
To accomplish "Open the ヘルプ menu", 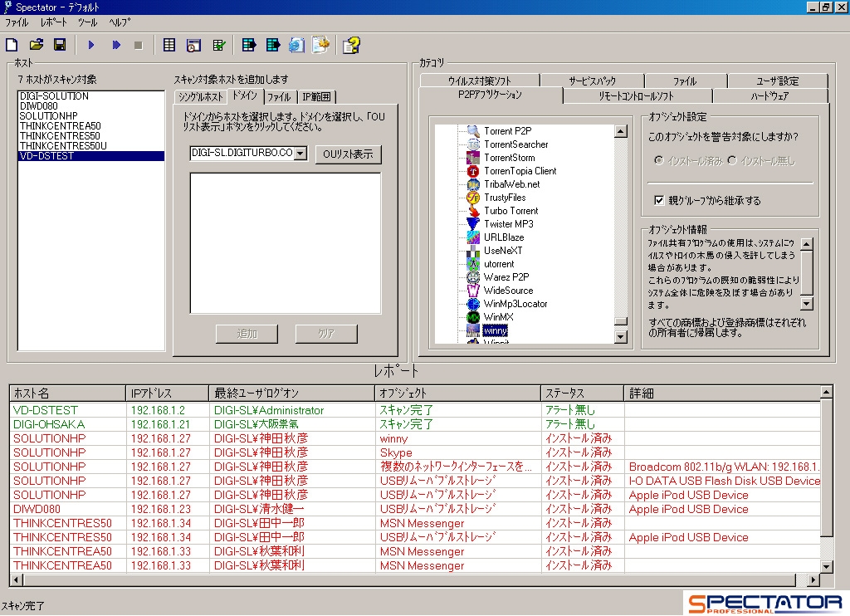I will point(120,22).
